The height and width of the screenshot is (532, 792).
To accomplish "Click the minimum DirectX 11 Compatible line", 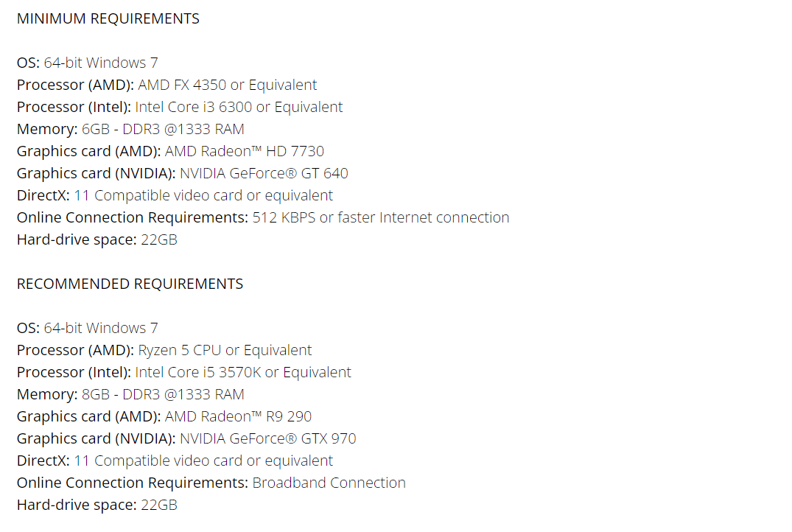I will point(175,195).
